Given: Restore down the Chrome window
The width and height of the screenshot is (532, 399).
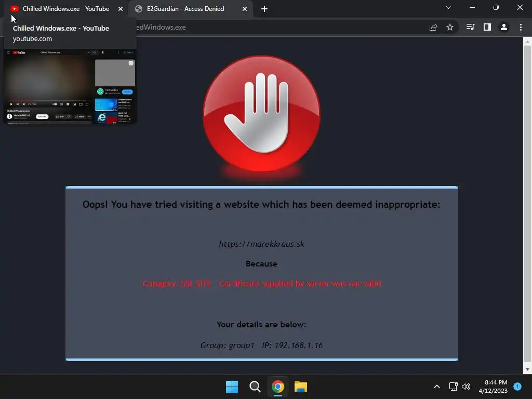Looking at the screenshot, I should pyautogui.click(x=496, y=7).
